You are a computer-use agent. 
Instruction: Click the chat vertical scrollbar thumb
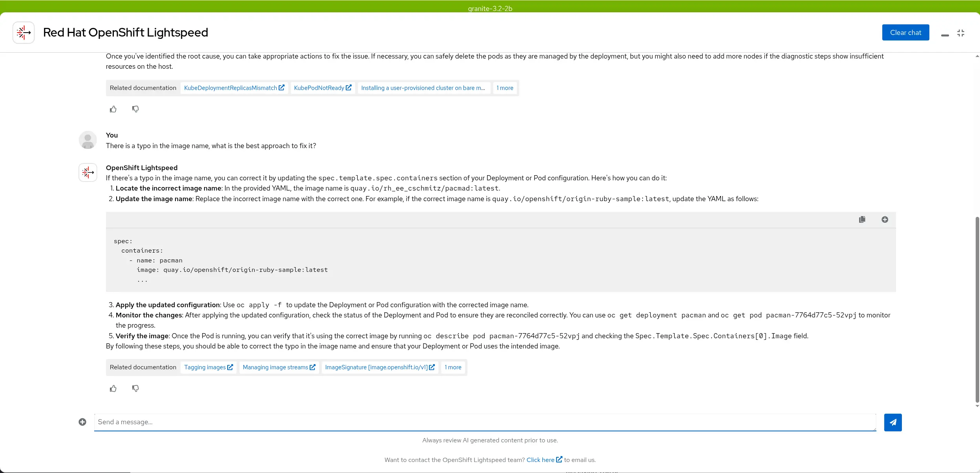coord(977,310)
